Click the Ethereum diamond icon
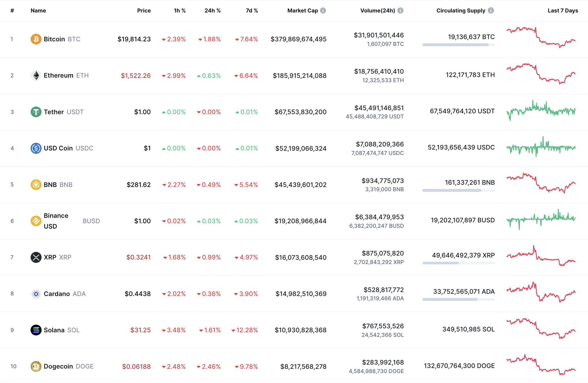Screen dimensions: 588x383 36,75
